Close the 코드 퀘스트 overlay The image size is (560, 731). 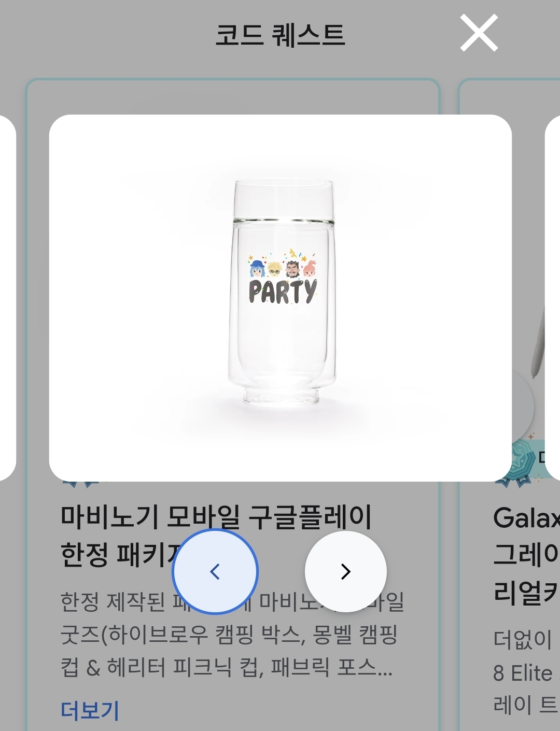pos(479,33)
